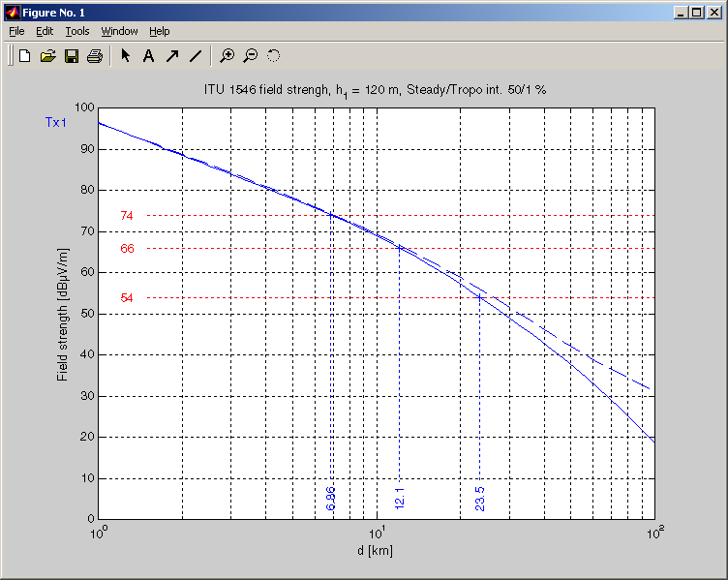This screenshot has width=728, height=580.
Task: Open the Edit menu
Action: coord(45,31)
